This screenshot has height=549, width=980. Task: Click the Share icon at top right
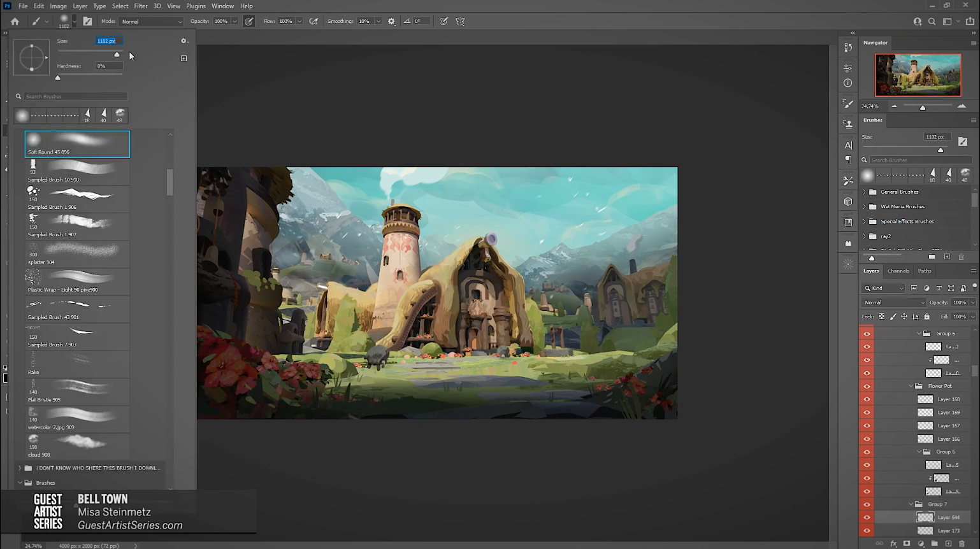(x=970, y=21)
